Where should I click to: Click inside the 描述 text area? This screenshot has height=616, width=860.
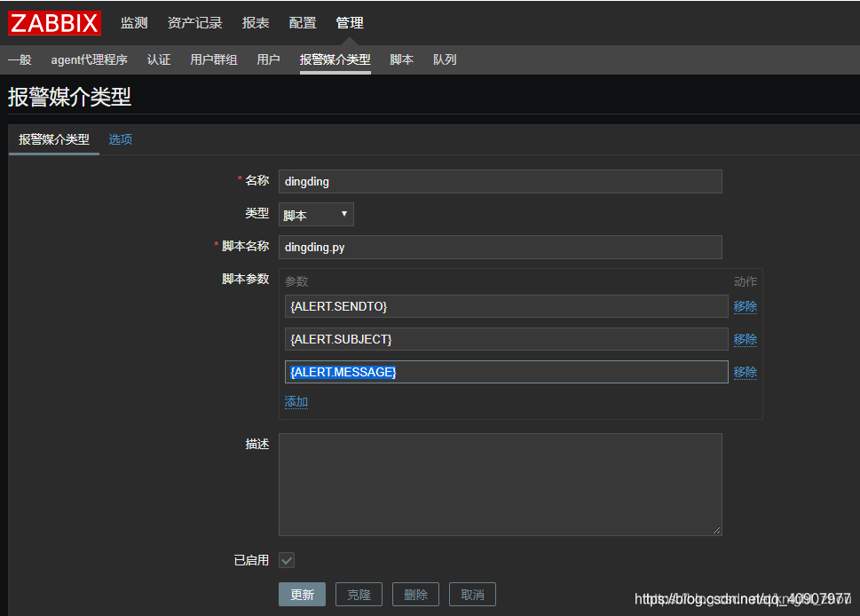click(501, 485)
